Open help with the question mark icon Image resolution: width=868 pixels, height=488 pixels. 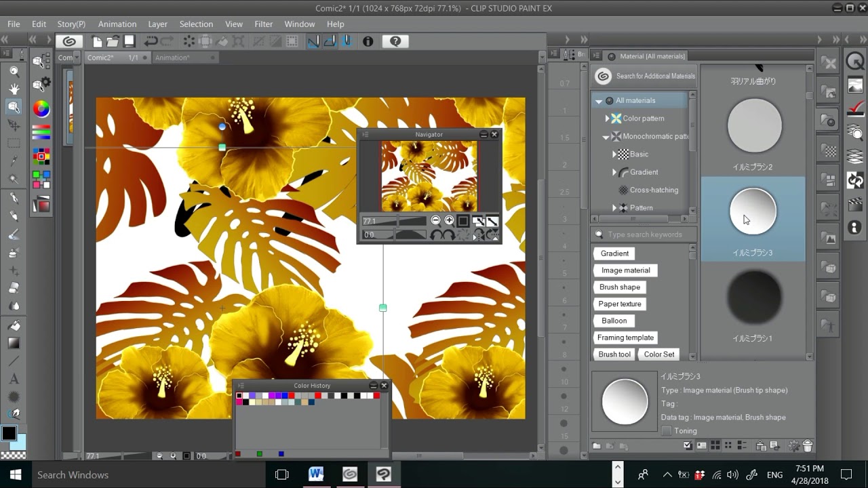coord(395,41)
